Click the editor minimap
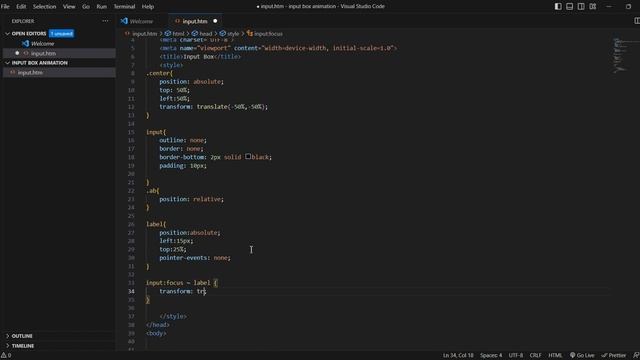 point(624,56)
